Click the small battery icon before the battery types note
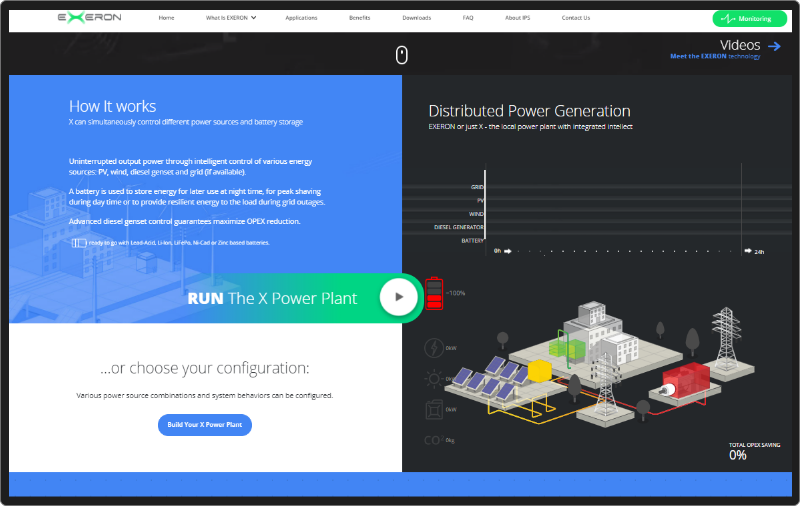 (79, 243)
